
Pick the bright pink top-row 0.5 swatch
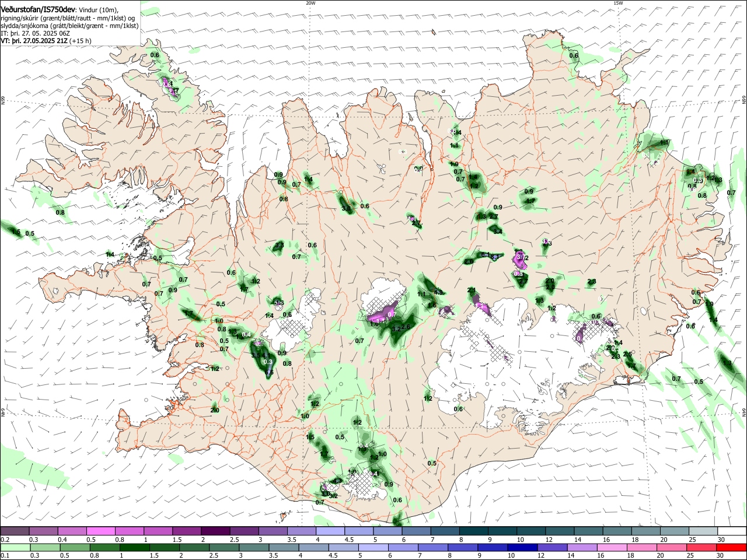coord(100,530)
